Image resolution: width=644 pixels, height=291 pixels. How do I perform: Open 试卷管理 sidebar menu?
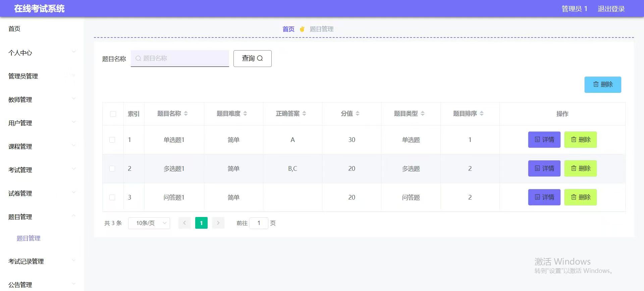coord(20,194)
